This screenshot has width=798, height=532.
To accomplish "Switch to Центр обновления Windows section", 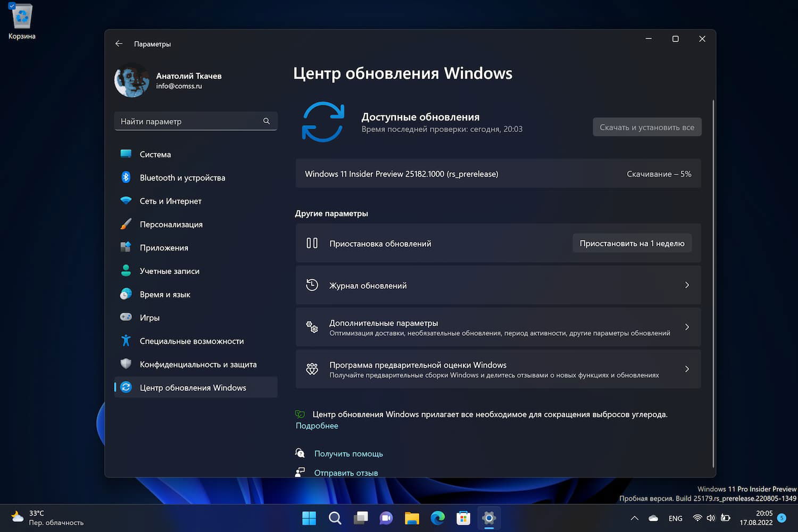I will 193,387.
